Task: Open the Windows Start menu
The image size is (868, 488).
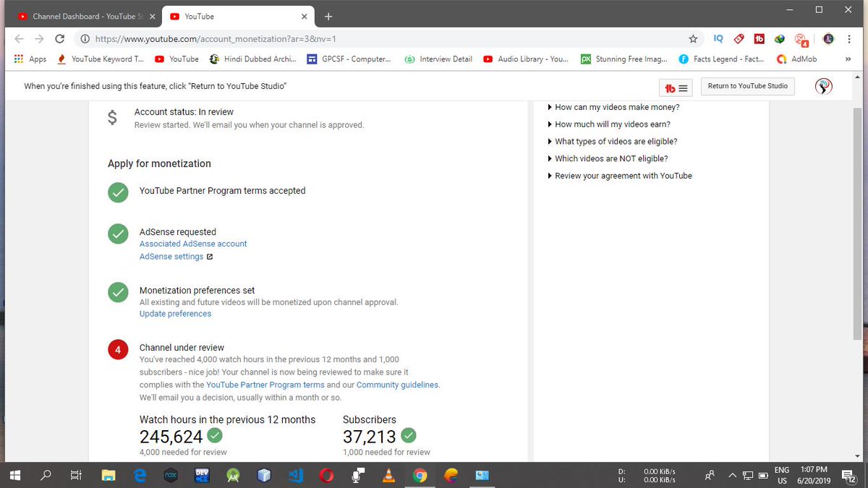Action: coord(16,475)
